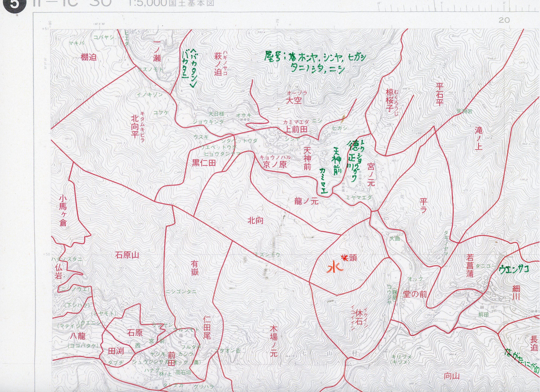The height and width of the screenshot is (392, 540).
Task: Click the green ウスギ label
Action: 201,137
